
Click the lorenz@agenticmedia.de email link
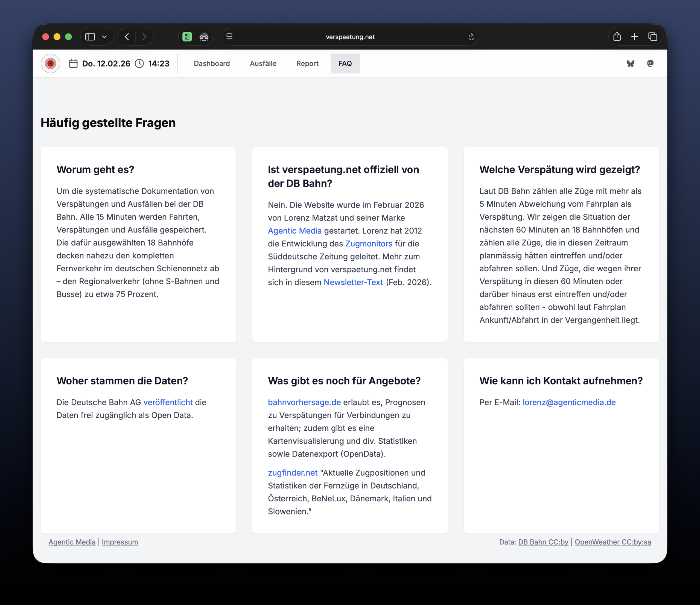[x=569, y=402]
